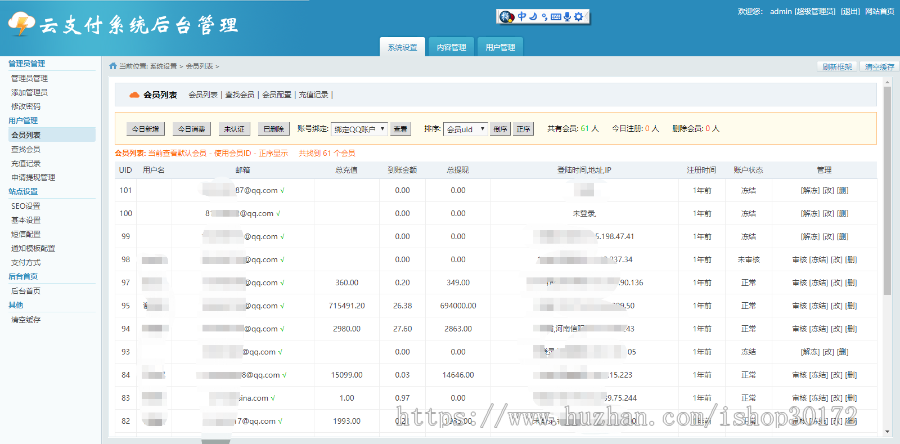Open 管理员管理 in sidebar
Screen dimensions: 900x444
[29, 79]
